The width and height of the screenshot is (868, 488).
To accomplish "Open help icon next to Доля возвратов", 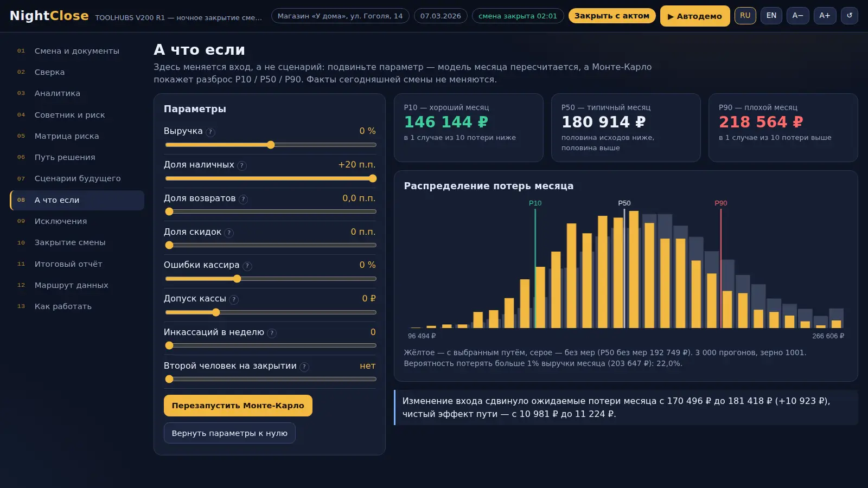I will (x=244, y=199).
